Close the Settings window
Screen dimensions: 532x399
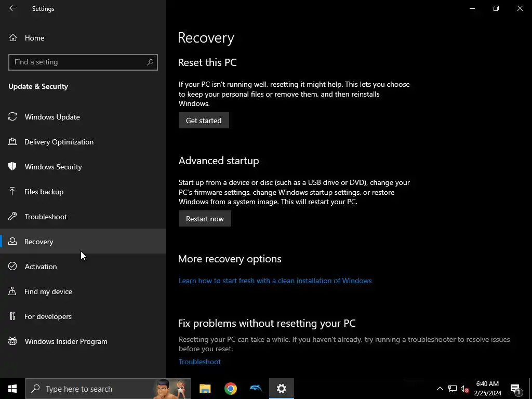[520, 8]
